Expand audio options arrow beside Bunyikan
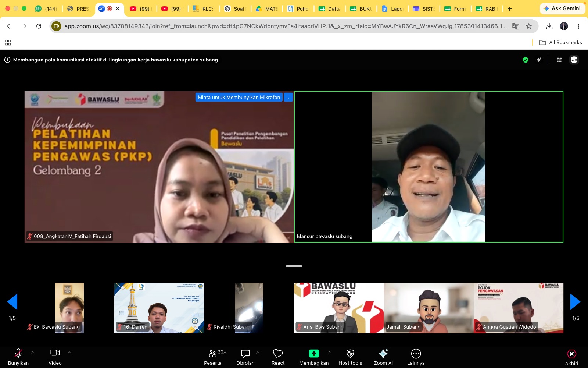The height and width of the screenshot is (368, 588). 33,353
